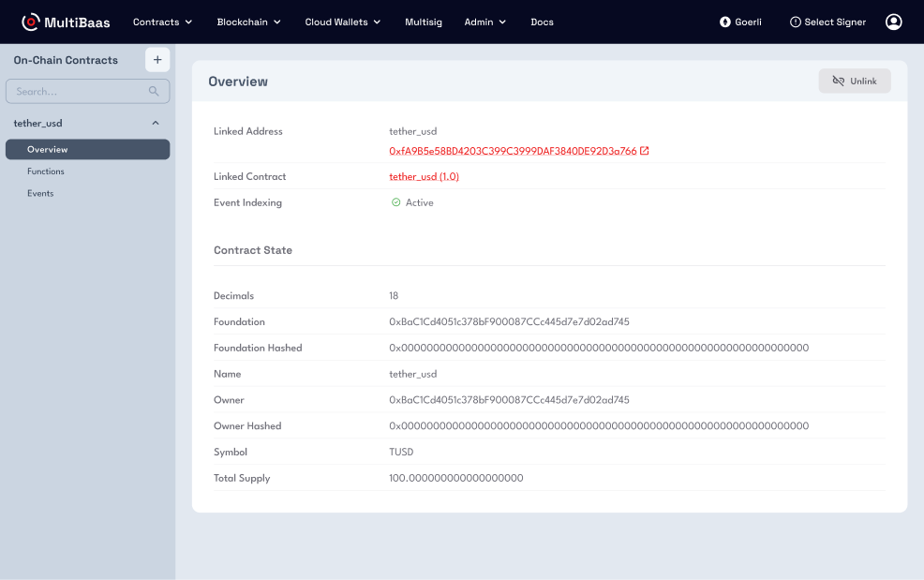Open the Contracts dropdown menu
Image resolution: width=924 pixels, height=580 pixels.
162,22
